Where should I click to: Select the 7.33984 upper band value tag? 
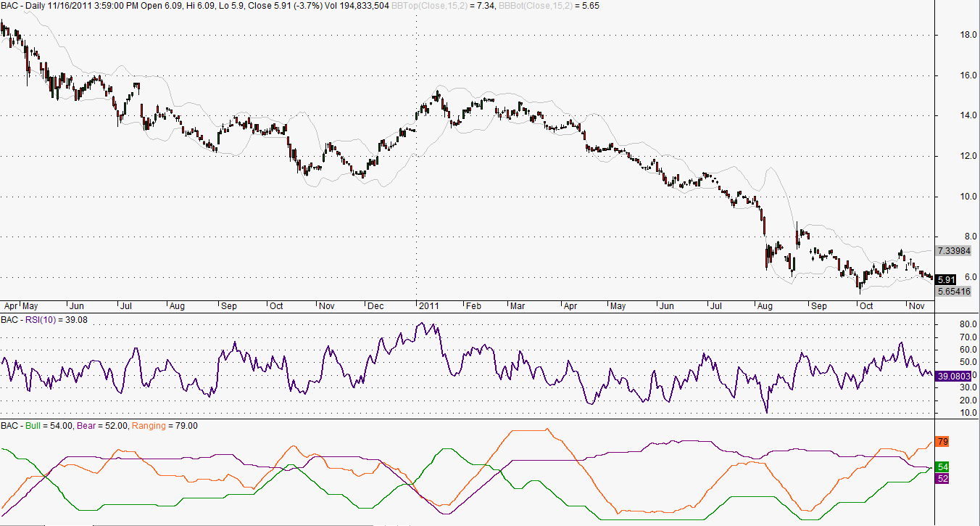click(x=954, y=251)
